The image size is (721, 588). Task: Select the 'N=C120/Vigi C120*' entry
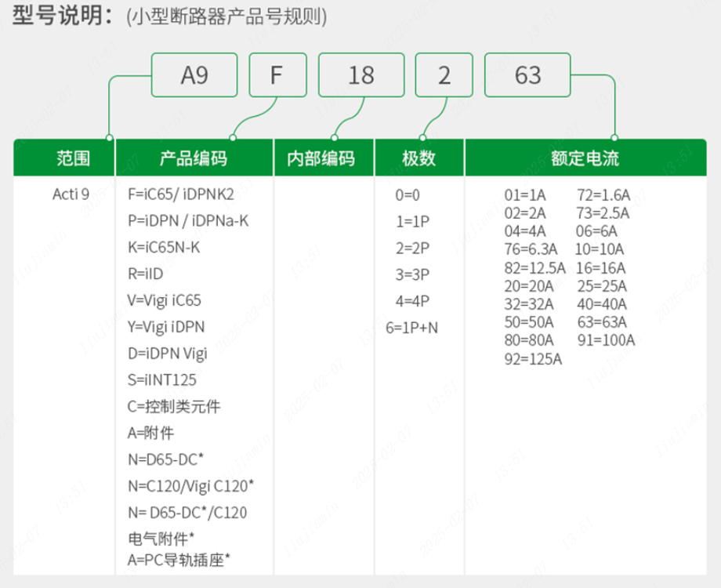click(x=190, y=486)
